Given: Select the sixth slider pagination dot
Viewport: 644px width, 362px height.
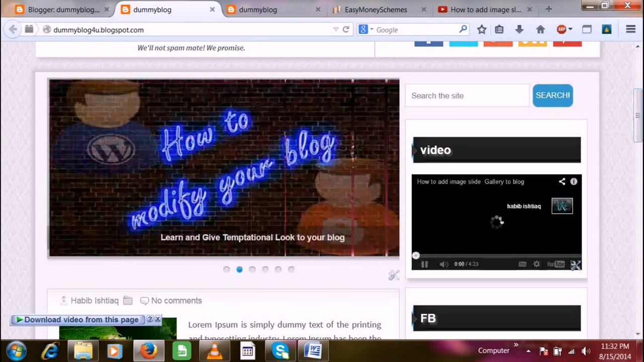Looking at the screenshot, I should point(291,269).
